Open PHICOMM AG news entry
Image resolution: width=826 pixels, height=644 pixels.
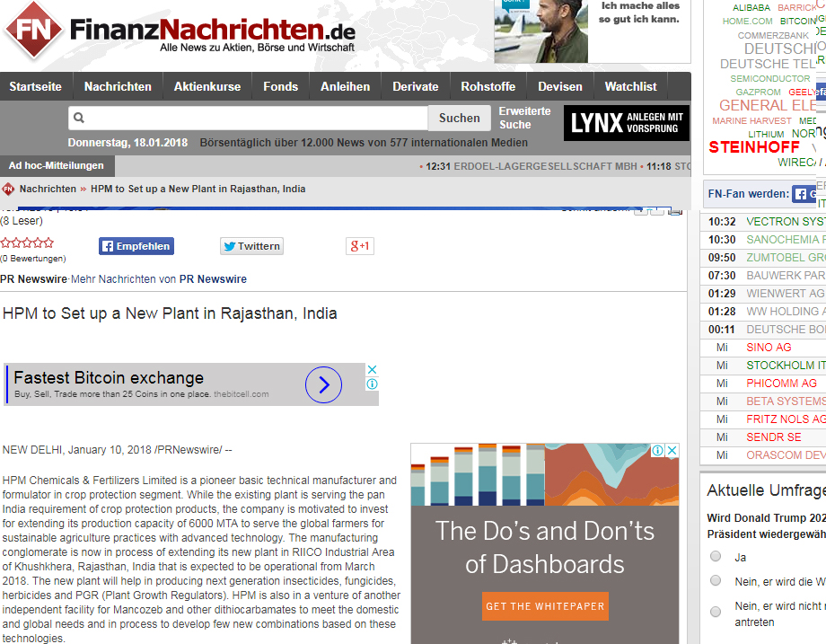781,384
